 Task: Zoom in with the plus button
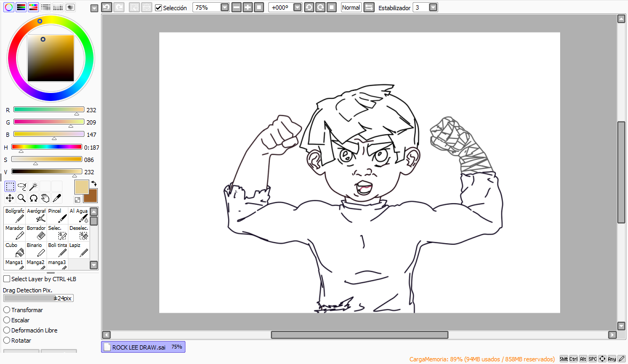pyautogui.click(x=248, y=7)
